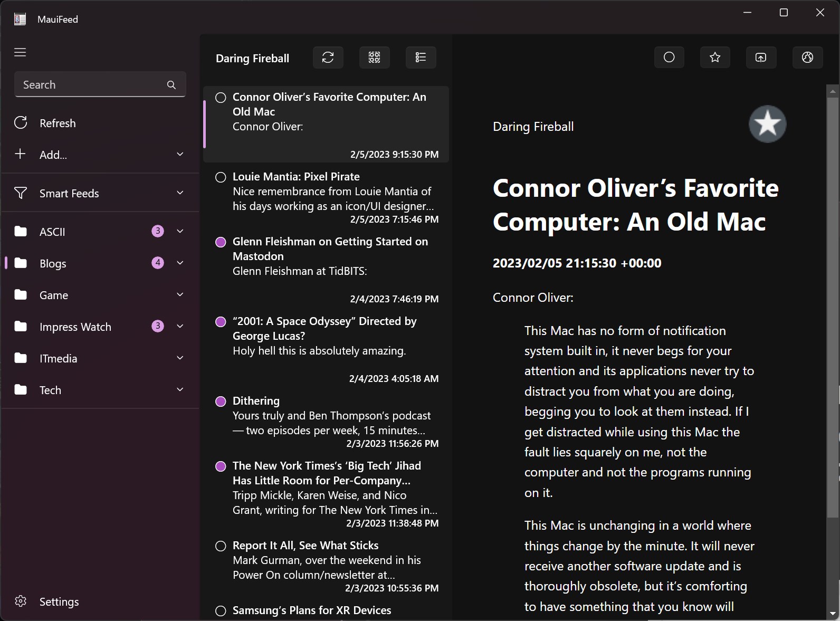Click the search magnifier icon
This screenshot has width=840, height=621.
coord(171,85)
